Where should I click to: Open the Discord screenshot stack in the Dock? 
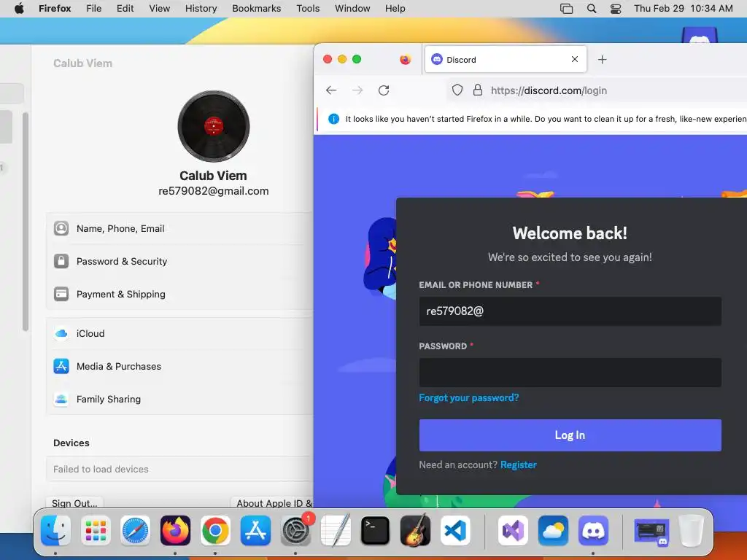pyautogui.click(x=651, y=532)
